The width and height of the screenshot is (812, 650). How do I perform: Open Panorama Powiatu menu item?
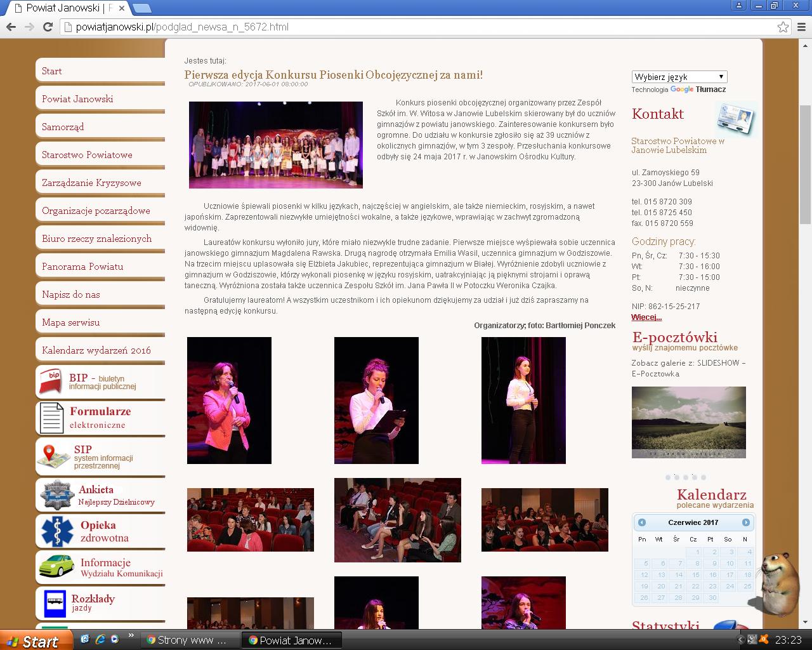pyautogui.click(x=82, y=267)
